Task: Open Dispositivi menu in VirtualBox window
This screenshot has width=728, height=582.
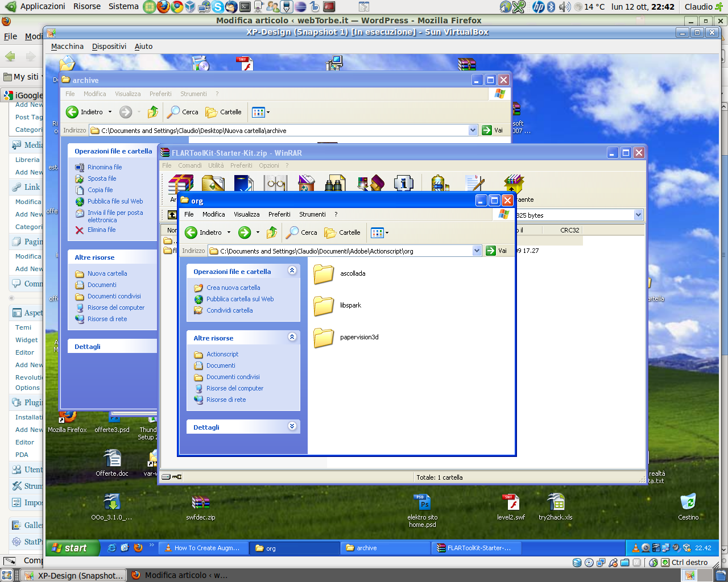Action: tap(109, 47)
